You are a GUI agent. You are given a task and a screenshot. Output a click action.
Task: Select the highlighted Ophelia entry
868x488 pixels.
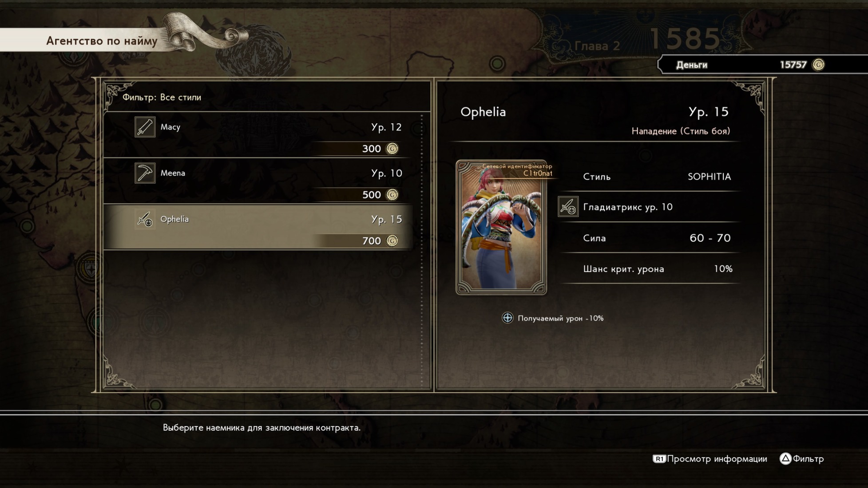(x=258, y=227)
